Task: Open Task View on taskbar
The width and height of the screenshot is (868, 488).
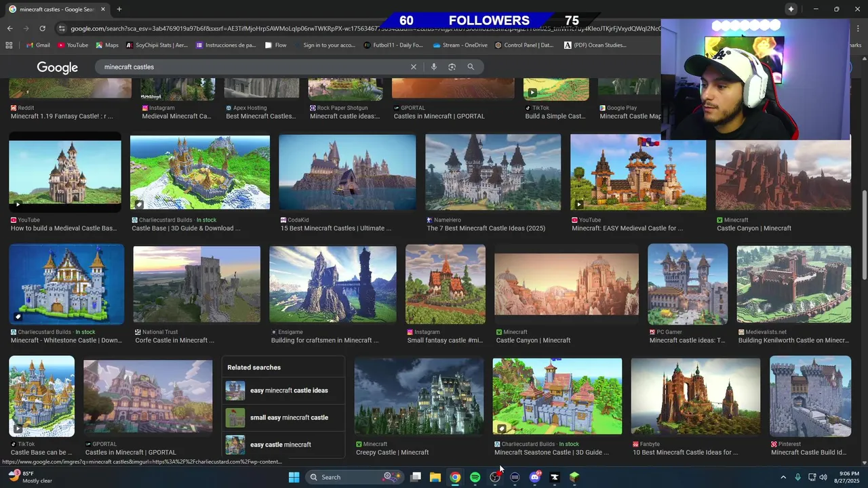Action: pos(416,477)
